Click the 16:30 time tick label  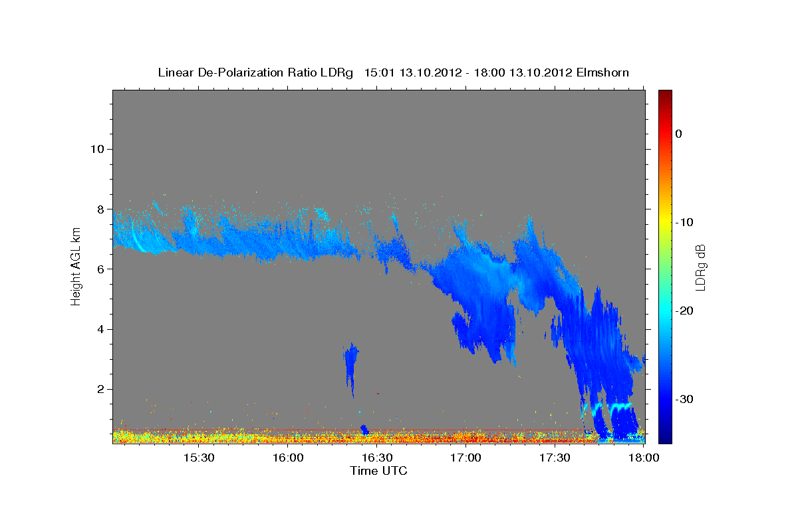pos(376,458)
